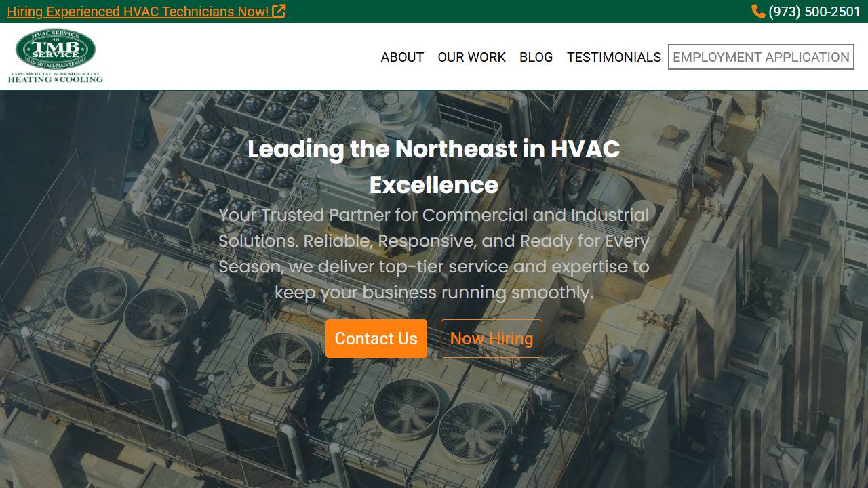This screenshot has width=868, height=488.
Task: Go to the OUR WORK page
Action: (471, 57)
